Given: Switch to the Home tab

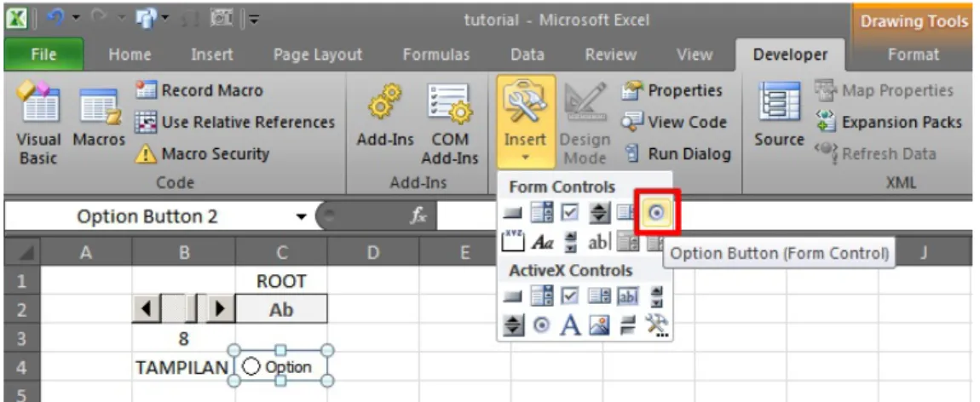Looking at the screenshot, I should point(130,55).
